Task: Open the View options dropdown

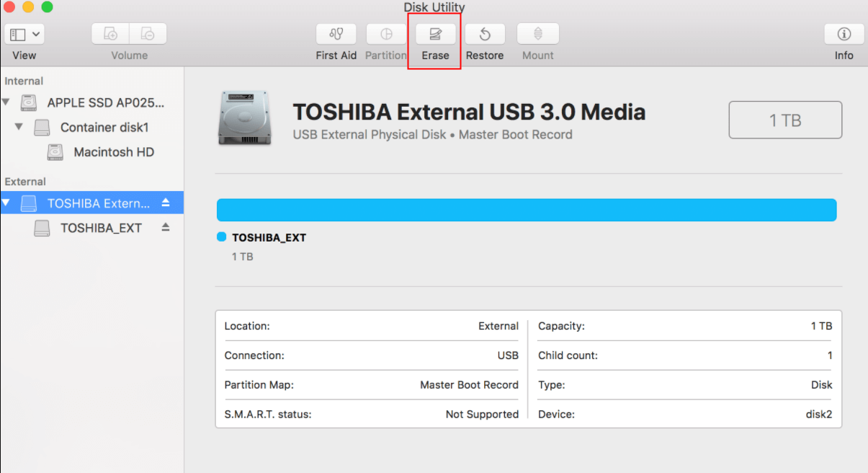Action: click(24, 33)
